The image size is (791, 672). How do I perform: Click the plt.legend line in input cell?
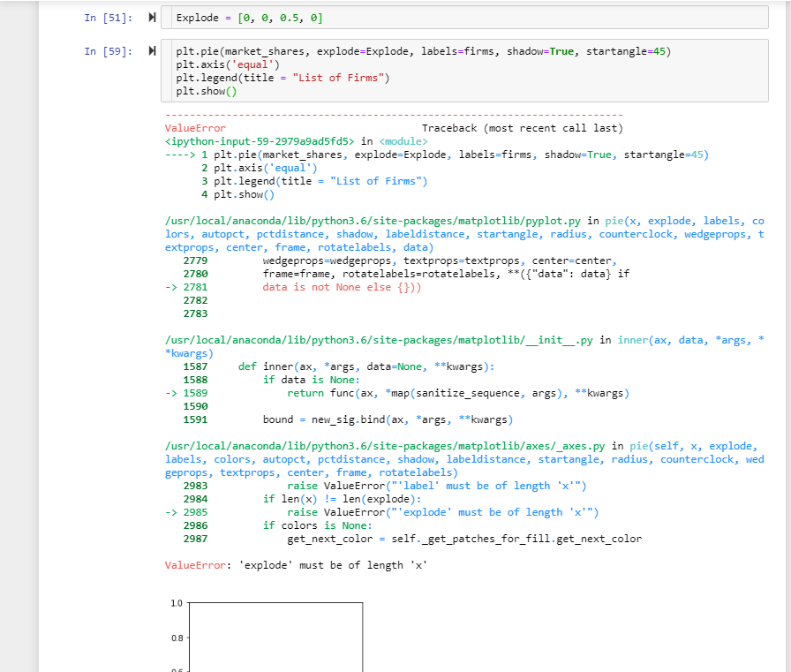pos(282,78)
